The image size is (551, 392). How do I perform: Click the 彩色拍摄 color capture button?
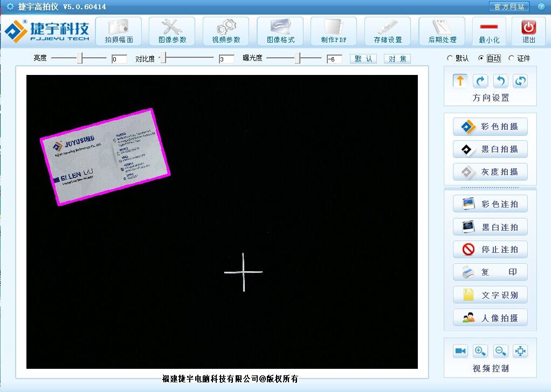coord(490,127)
